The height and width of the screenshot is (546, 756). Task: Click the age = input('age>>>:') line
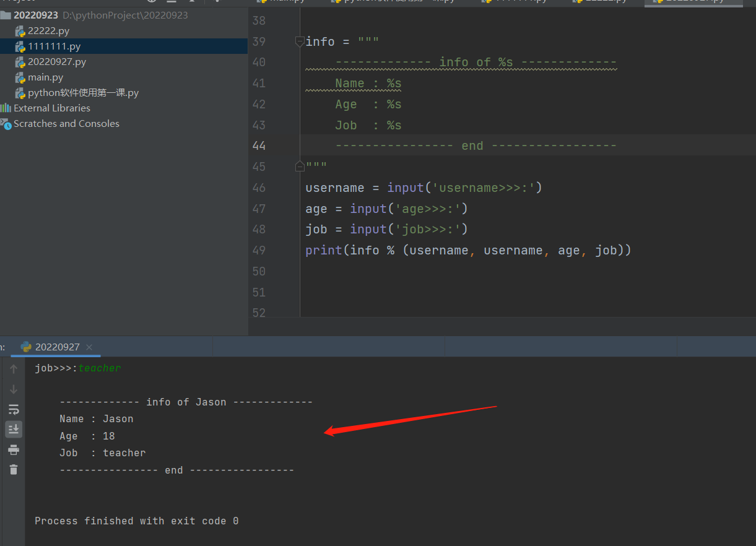(x=386, y=209)
